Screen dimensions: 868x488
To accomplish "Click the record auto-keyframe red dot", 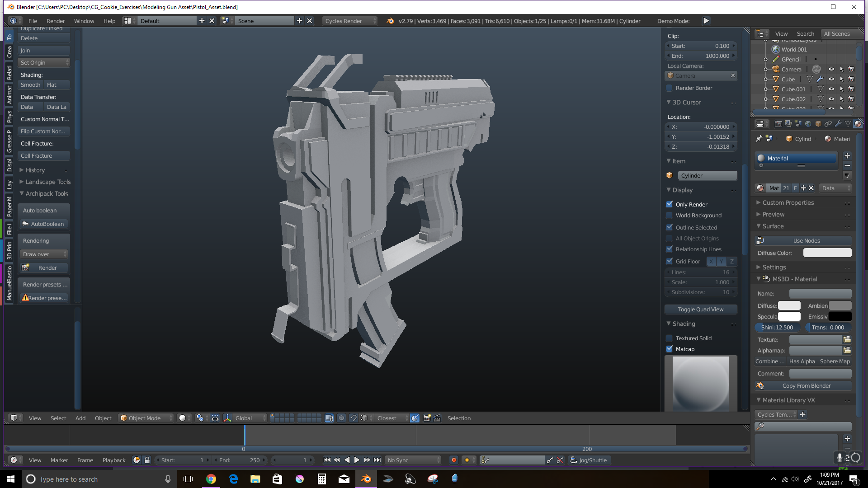I will 454,460.
